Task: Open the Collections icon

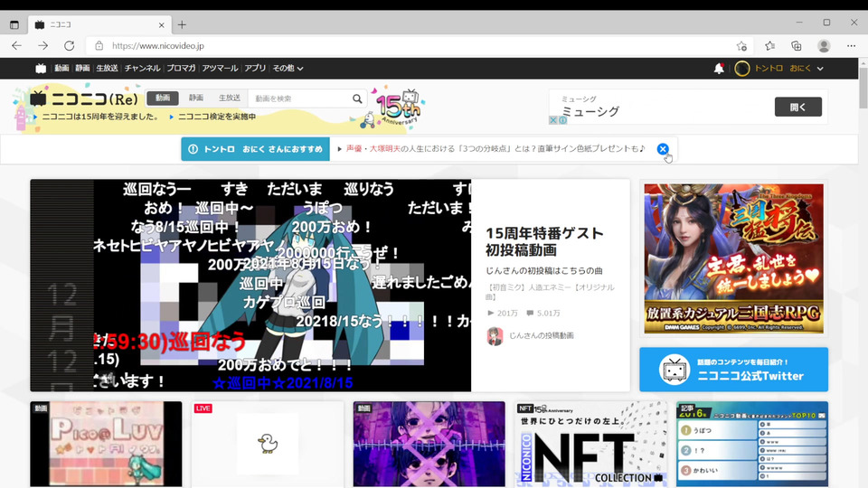Action: (797, 46)
